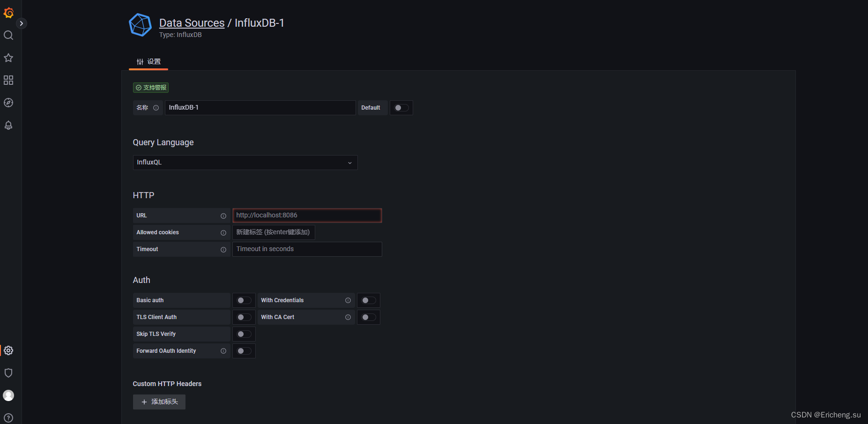The width and height of the screenshot is (868, 424).
Task: Open the Configuration gear icon
Action: [8, 350]
